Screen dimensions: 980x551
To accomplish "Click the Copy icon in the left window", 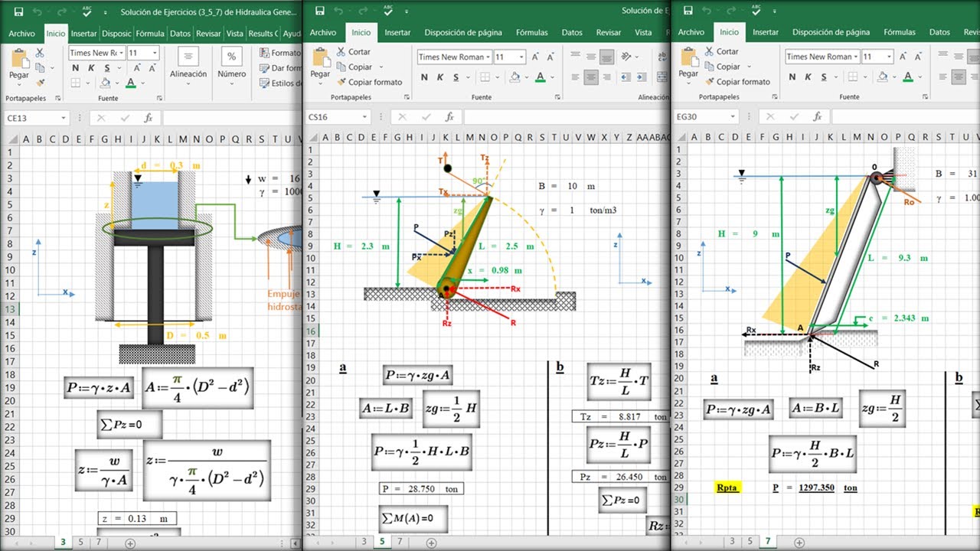I will click(x=41, y=67).
